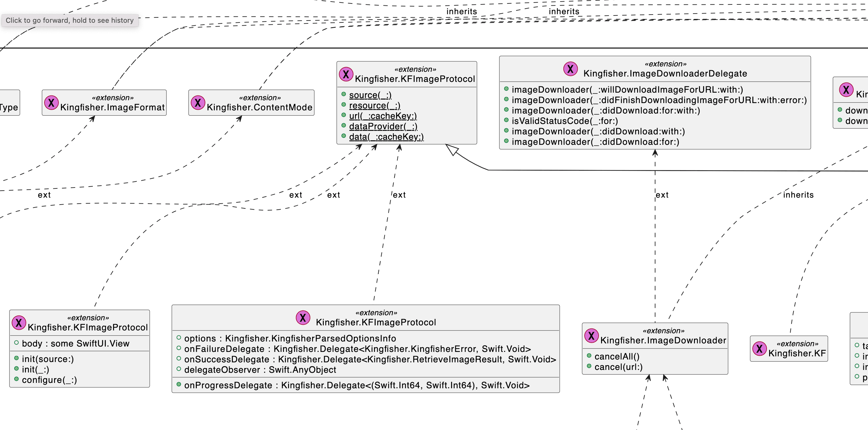
Task: Select the body : some SwiftUI.View property
Action: 75,343
